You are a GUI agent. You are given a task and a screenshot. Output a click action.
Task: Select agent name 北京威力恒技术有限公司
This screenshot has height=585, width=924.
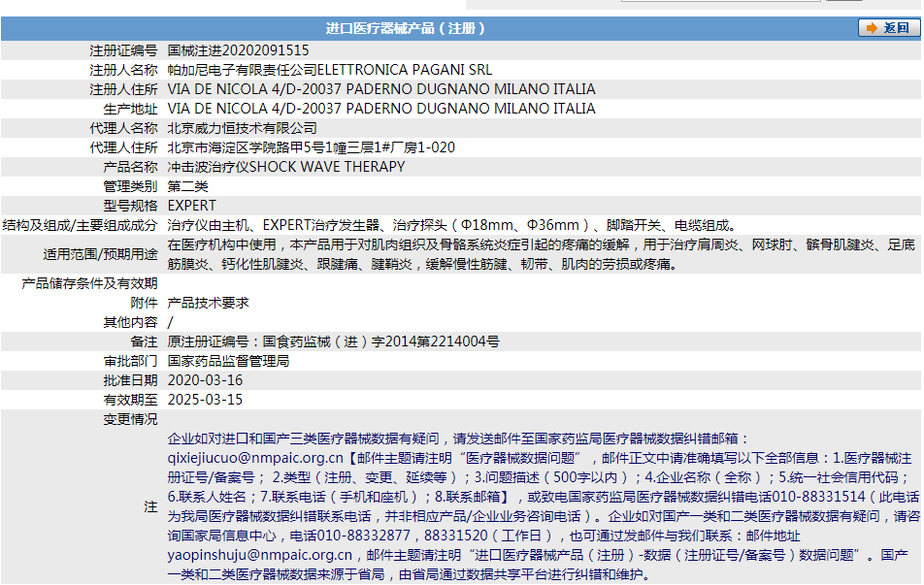click(243, 128)
